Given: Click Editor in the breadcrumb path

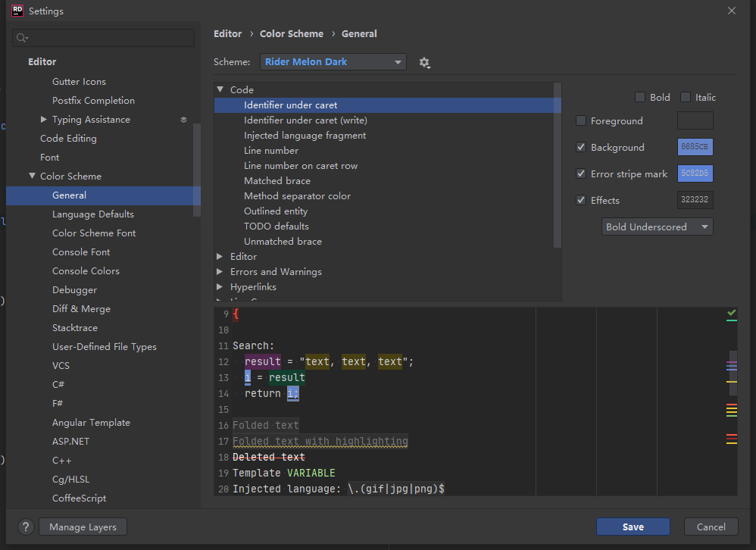Looking at the screenshot, I should tap(228, 33).
